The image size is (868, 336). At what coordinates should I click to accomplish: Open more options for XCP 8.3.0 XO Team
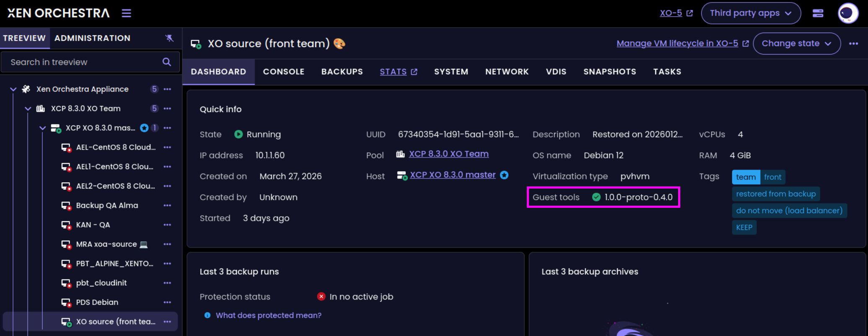(x=168, y=109)
